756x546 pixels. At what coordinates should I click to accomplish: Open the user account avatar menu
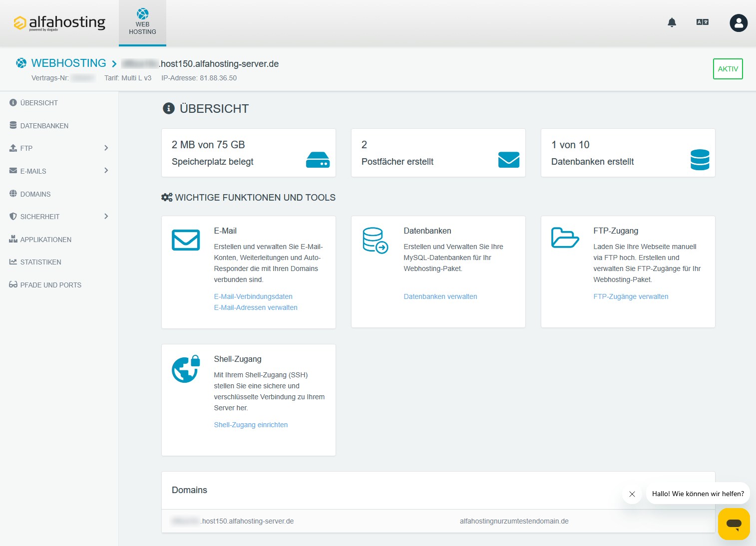coord(738,23)
